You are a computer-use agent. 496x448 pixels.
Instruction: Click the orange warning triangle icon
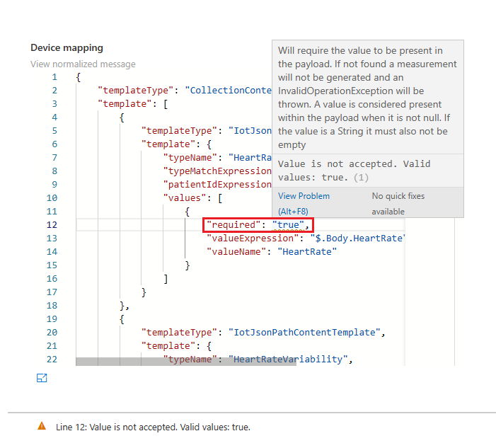pos(42,426)
